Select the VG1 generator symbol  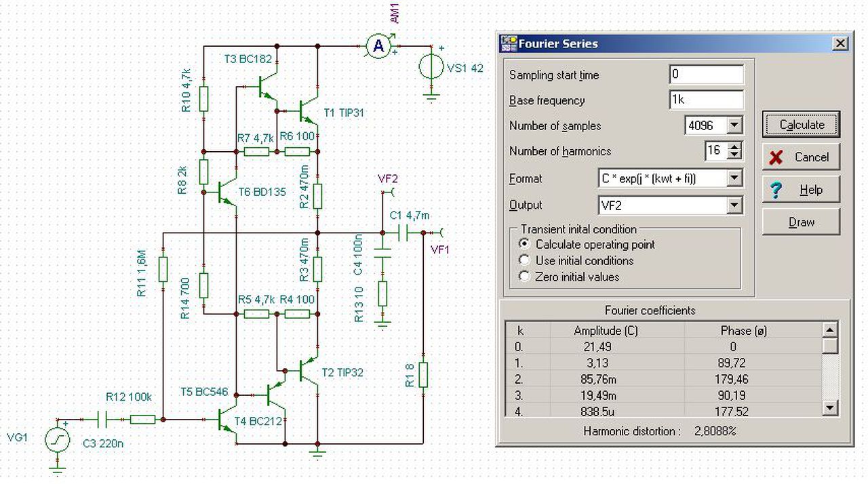coord(57,440)
